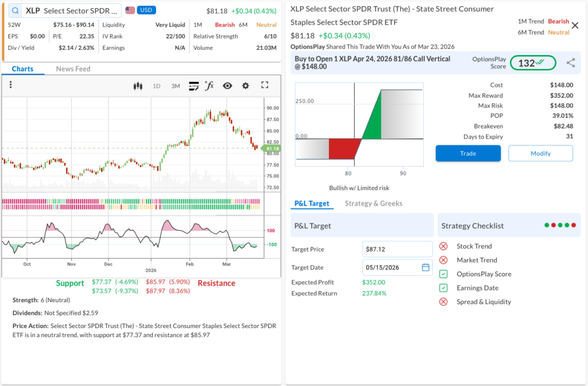This screenshot has width=588, height=386.
Task: Select the candlestick chart type icon
Action: [137, 86]
